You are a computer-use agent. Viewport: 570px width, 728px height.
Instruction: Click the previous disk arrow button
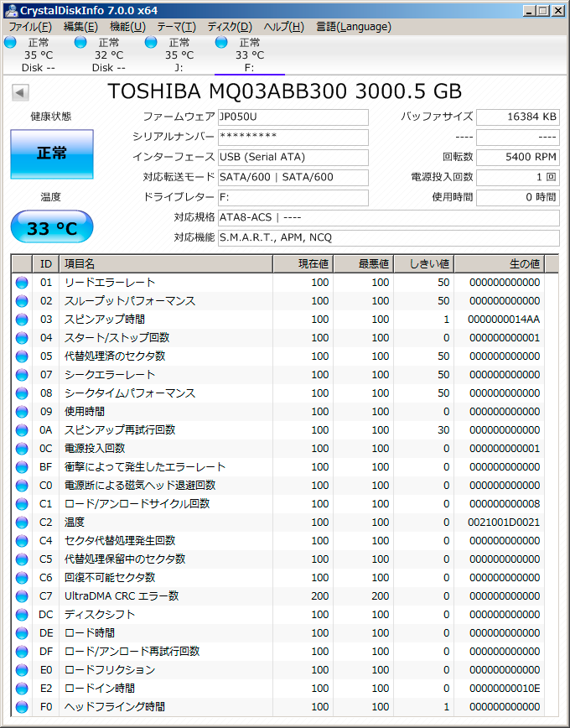pos(20,92)
